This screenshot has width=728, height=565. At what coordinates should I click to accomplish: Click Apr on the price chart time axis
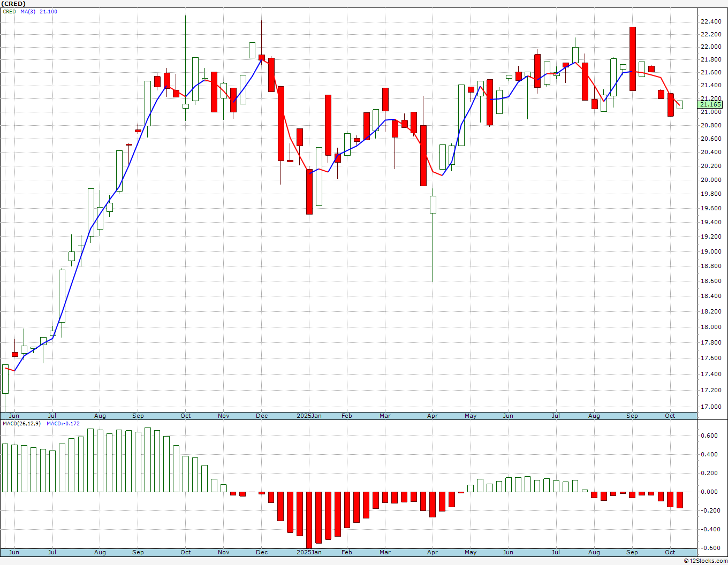(433, 416)
